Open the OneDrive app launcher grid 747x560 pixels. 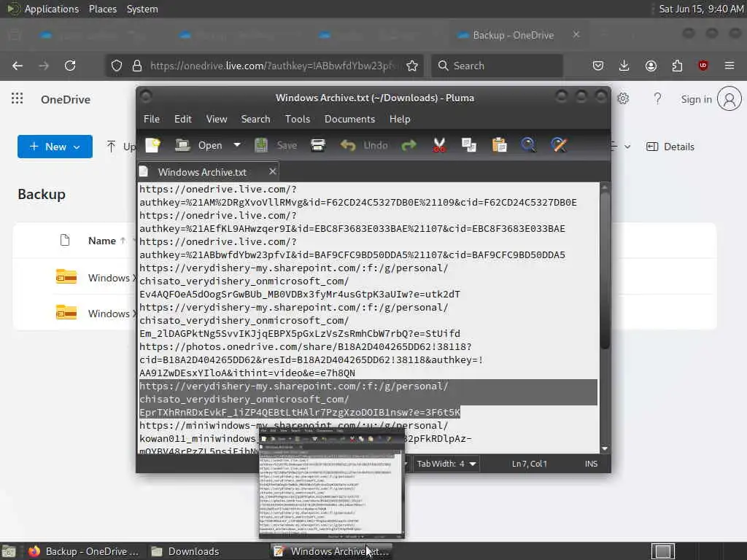(18, 98)
